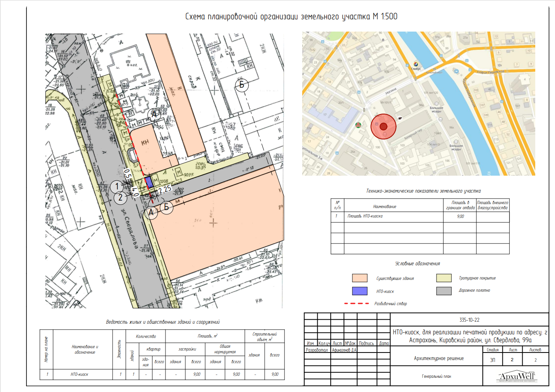Pick the Существующие здания legend swatch
Image resolution: width=555 pixels, height=392 pixels.
tap(359, 278)
